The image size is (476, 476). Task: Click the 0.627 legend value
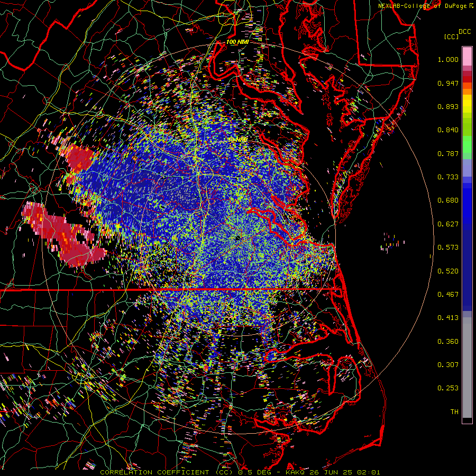(x=448, y=224)
